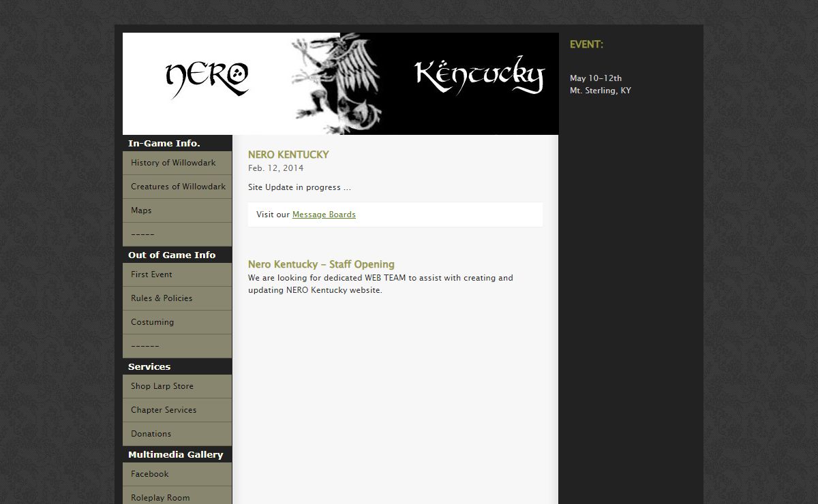This screenshot has width=818, height=504.
Task: Open Creatures of Willowdark page
Action: coord(177,187)
